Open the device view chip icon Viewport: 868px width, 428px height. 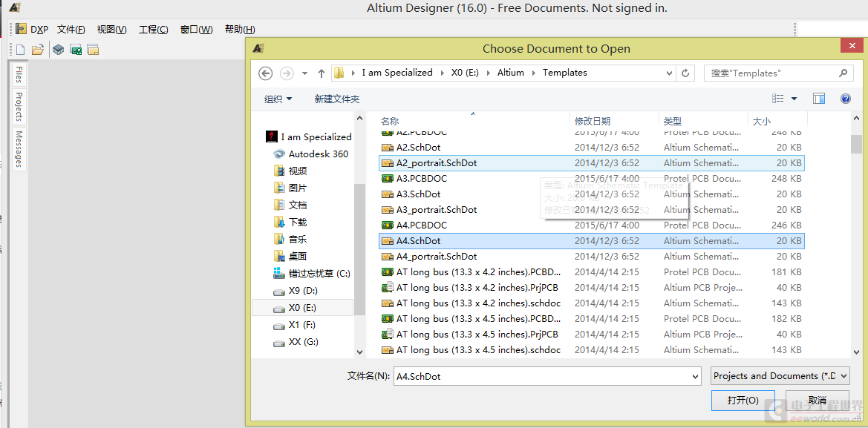tap(58, 50)
